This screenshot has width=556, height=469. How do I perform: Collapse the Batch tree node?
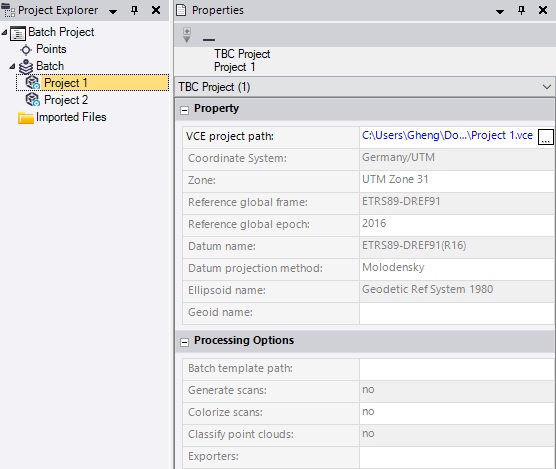click(x=12, y=66)
